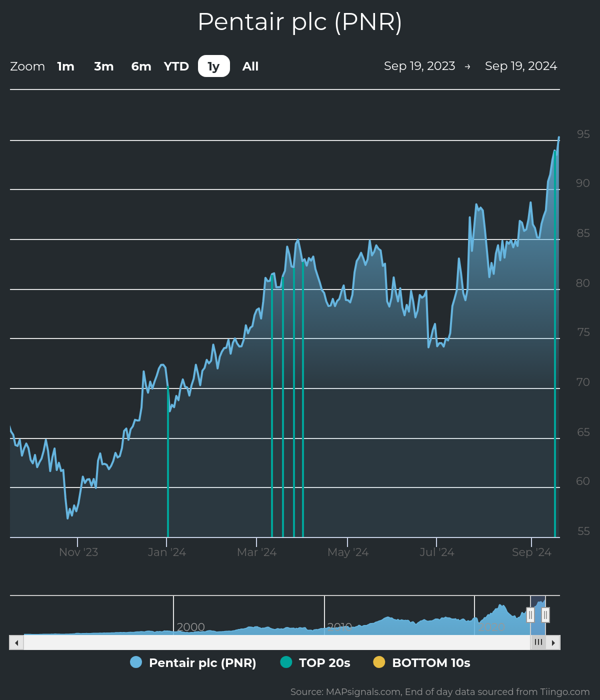
Task: Click the 75 price axis label
Action: point(583,332)
